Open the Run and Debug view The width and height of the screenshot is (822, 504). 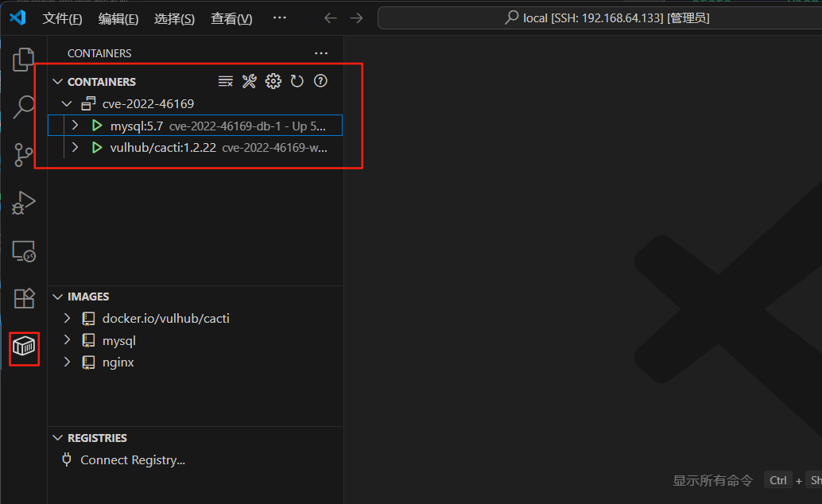[x=24, y=203]
